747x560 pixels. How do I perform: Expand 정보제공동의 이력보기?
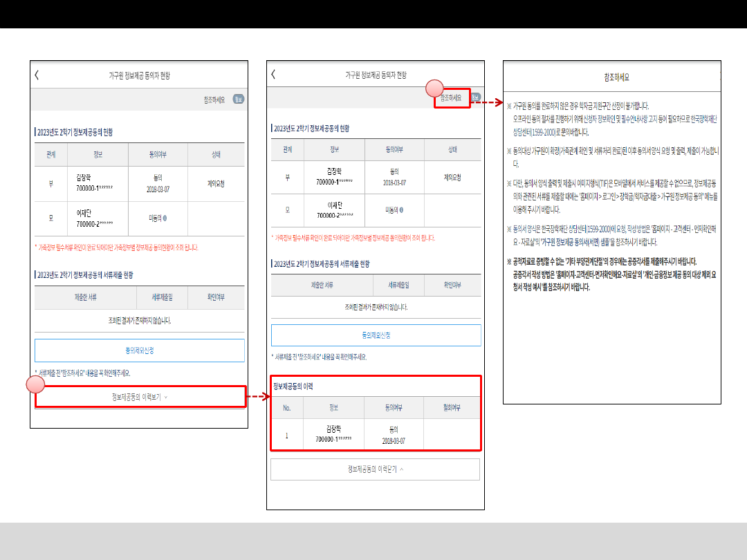pyautogui.click(x=140, y=397)
